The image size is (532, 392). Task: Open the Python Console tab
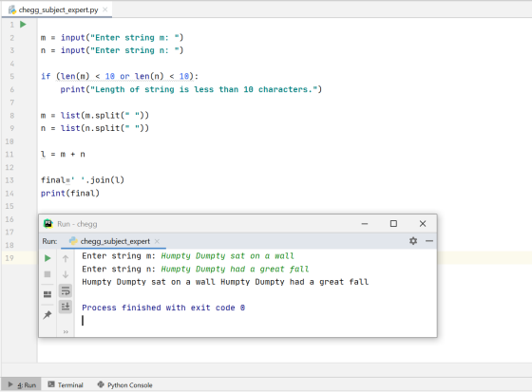[124, 384]
